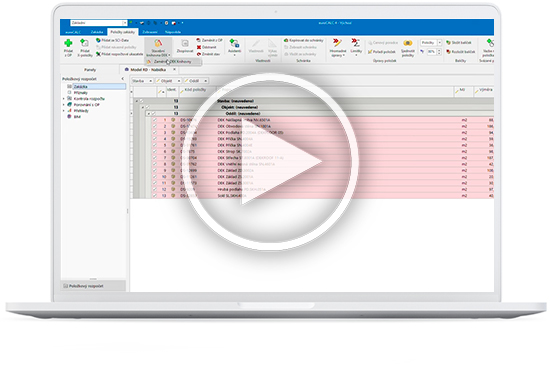The image size is (550, 382).
Task: Click the yellow Sjednotit položky icon
Action: [x=408, y=43]
